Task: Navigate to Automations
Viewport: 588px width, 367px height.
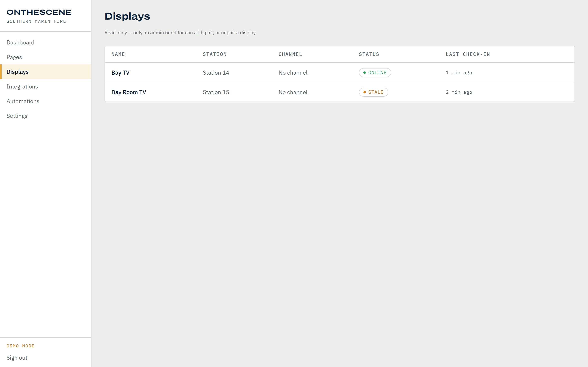Action: point(23,101)
